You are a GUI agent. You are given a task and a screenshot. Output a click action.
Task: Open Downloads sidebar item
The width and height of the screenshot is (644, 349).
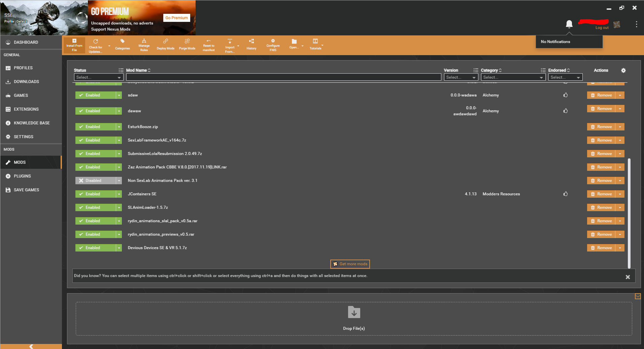point(31,82)
